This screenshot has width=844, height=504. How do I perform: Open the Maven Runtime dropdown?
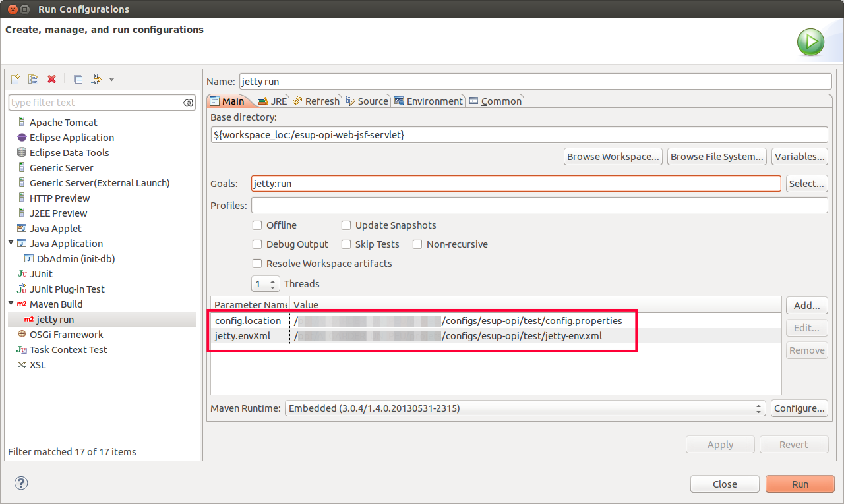tap(525, 408)
